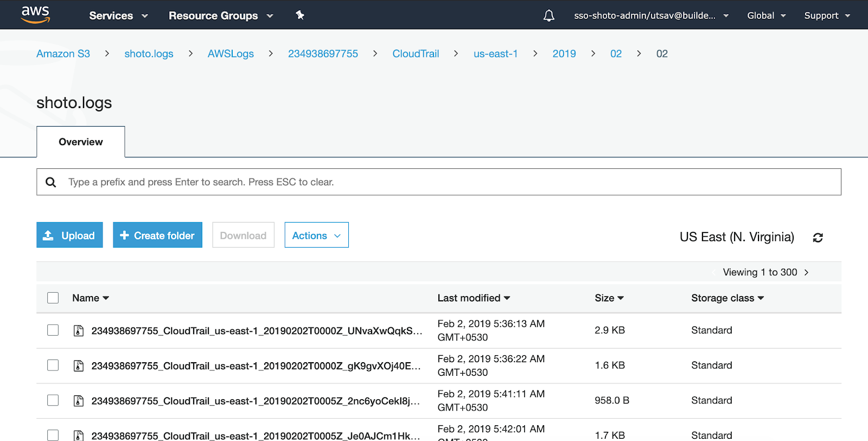Click the search magnifier icon

[51, 182]
